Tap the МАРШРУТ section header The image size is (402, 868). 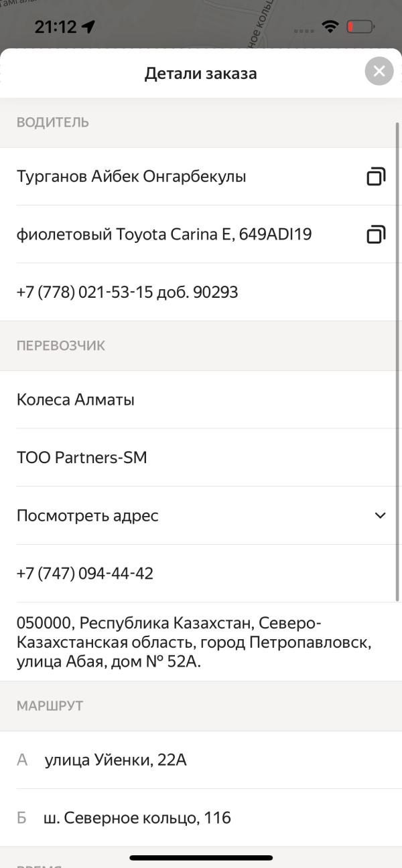tap(50, 705)
